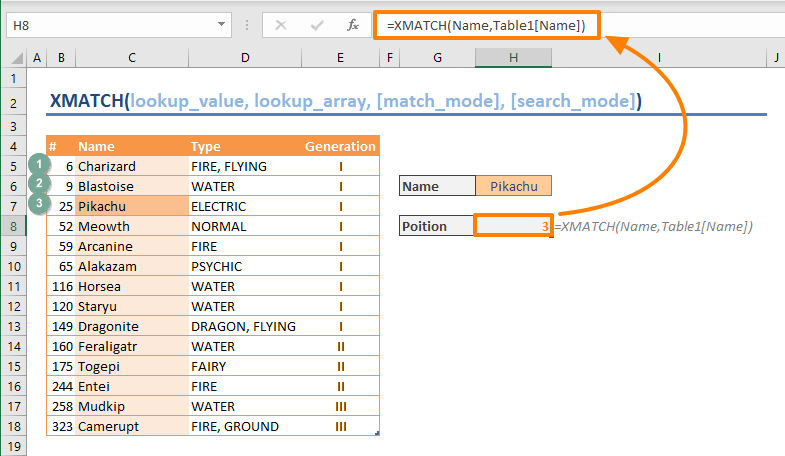The height and width of the screenshot is (456, 785).
Task: Click the green badge numbered 3
Action: click(x=38, y=204)
